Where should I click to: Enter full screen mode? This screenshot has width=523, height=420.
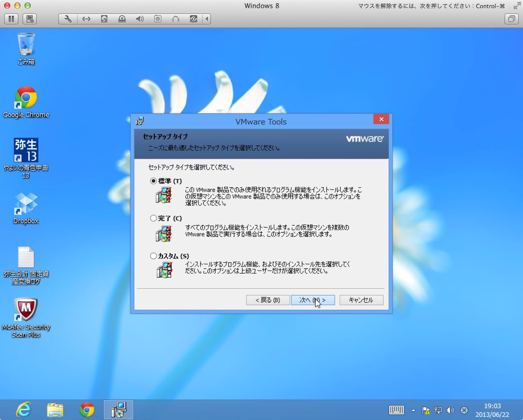click(x=517, y=6)
